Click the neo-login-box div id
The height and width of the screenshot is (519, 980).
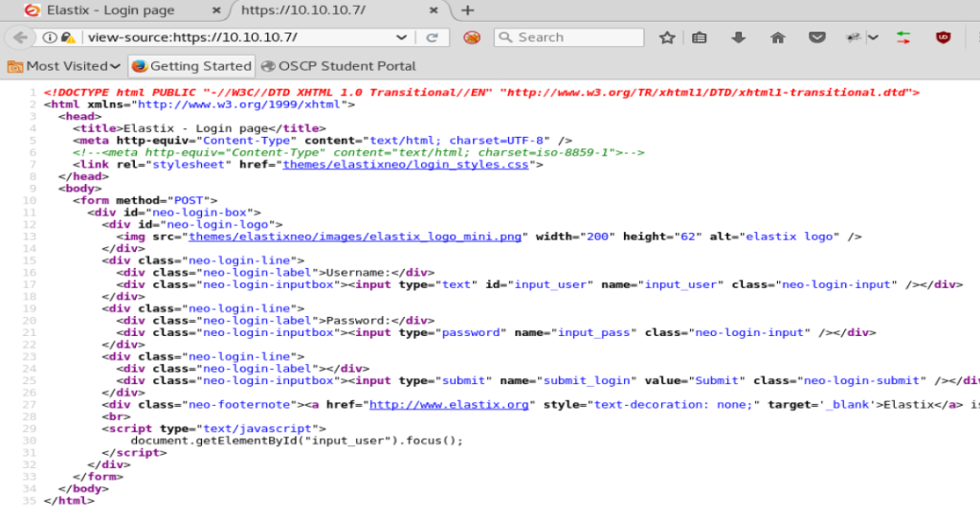tap(199, 213)
